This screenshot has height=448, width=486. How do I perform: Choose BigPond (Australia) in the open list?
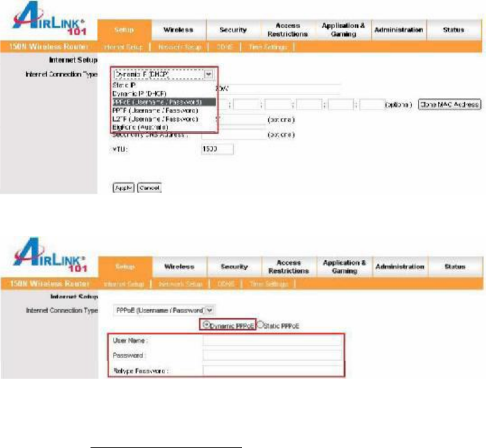click(x=140, y=127)
